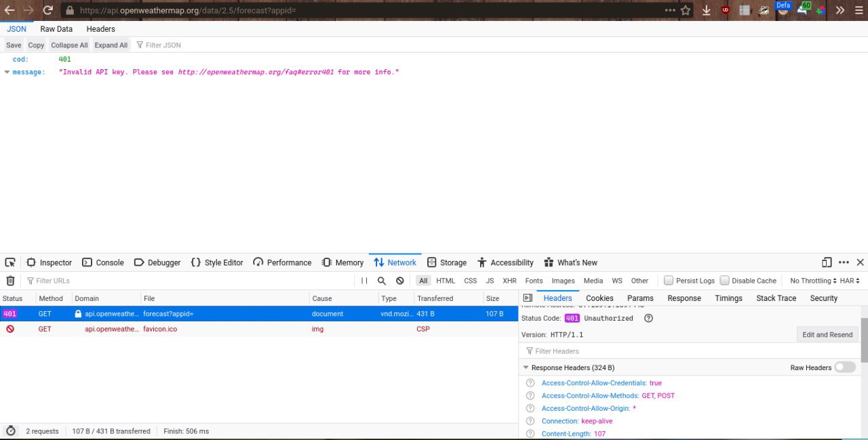Open the uBlock Origin extension icon

pyautogui.click(x=726, y=10)
